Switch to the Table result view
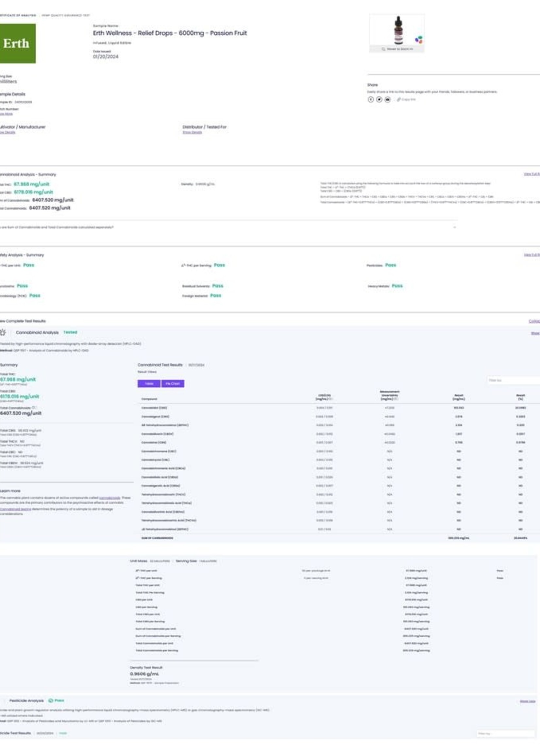The height and width of the screenshot is (756, 540). coord(149,384)
